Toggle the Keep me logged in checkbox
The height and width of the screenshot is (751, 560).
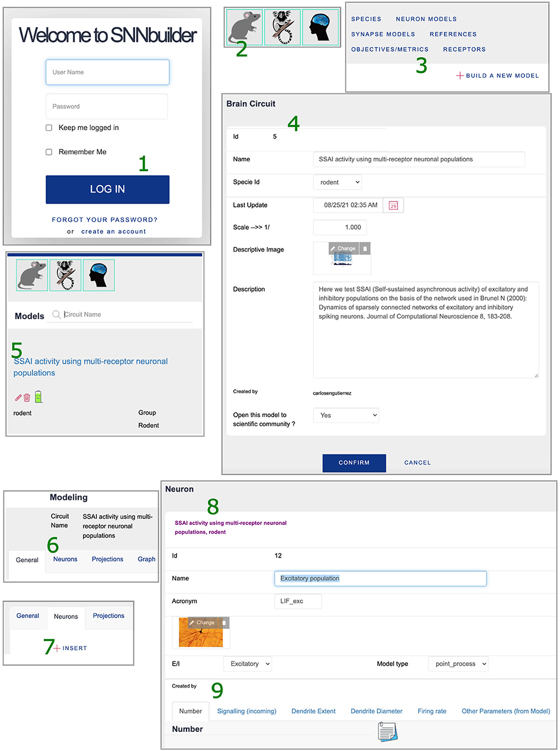(49, 128)
